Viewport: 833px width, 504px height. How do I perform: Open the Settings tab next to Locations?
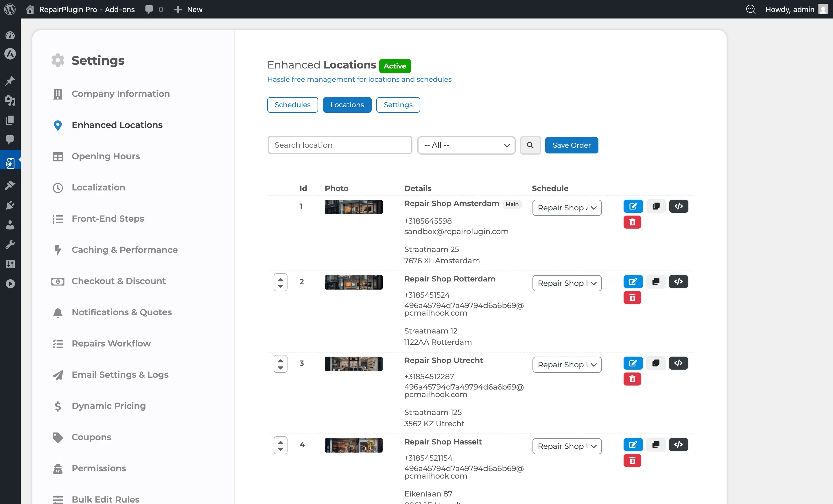point(398,105)
